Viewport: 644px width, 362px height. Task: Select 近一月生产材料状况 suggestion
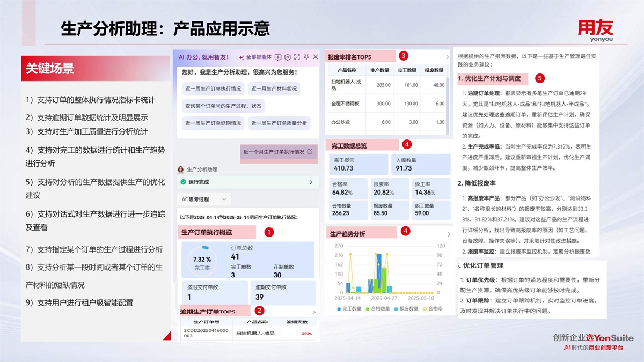(x=274, y=88)
